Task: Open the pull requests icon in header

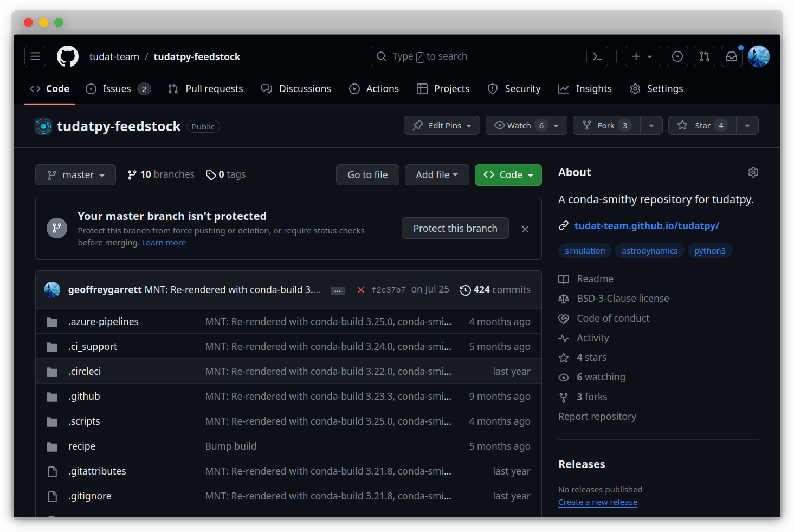Action: tap(705, 56)
